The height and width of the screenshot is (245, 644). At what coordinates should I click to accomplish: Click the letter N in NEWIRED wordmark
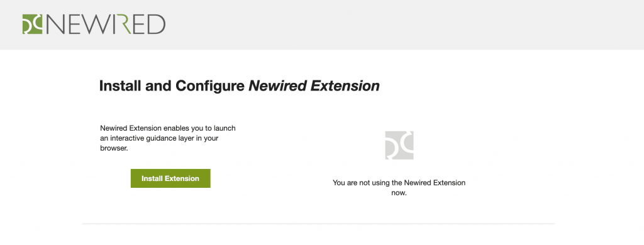[55, 24]
